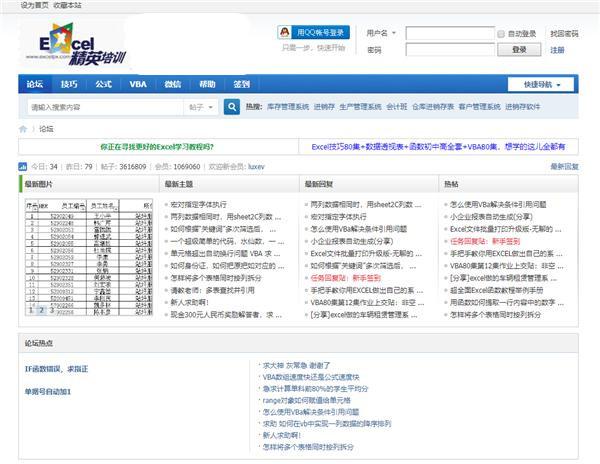The width and height of the screenshot is (600, 464).
Task: Open the 帖子 search-type dropdown
Action: point(201,107)
